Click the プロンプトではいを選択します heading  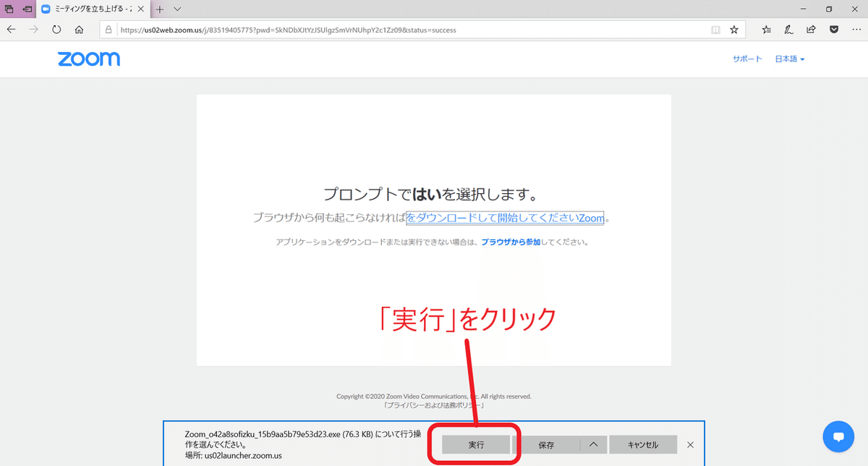coord(433,194)
